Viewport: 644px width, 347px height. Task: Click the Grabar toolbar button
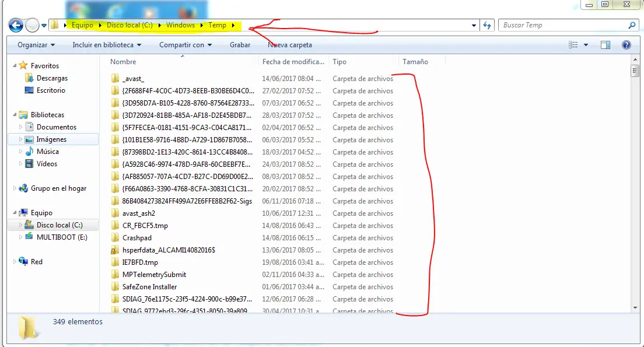(x=240, y=45)
